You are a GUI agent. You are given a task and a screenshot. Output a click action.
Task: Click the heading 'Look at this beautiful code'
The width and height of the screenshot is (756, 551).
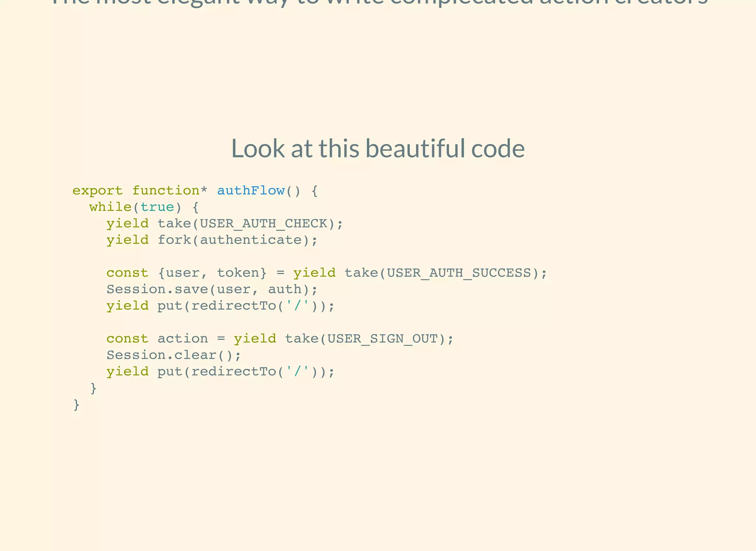tap(378, 148)
